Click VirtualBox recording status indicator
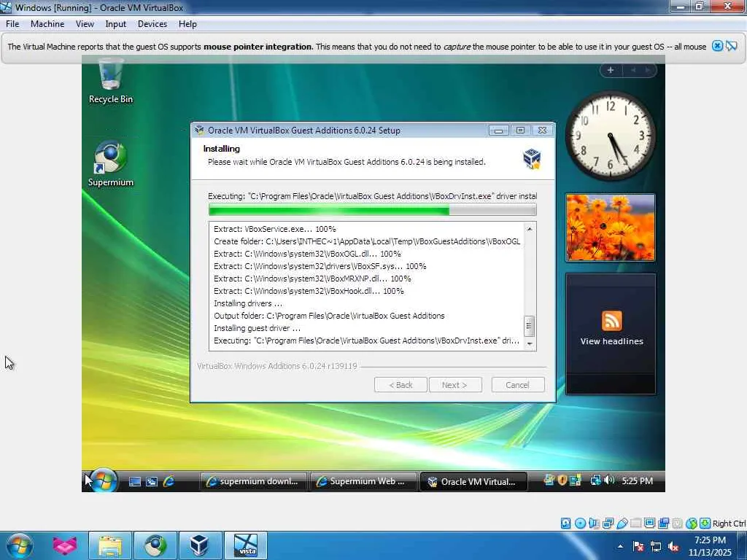747x560 pixels. [x=664, y=524]
